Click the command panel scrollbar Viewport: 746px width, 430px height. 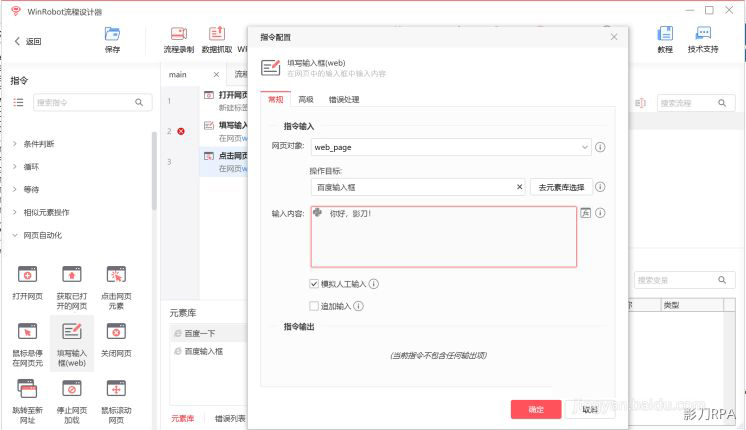[154, 171]
